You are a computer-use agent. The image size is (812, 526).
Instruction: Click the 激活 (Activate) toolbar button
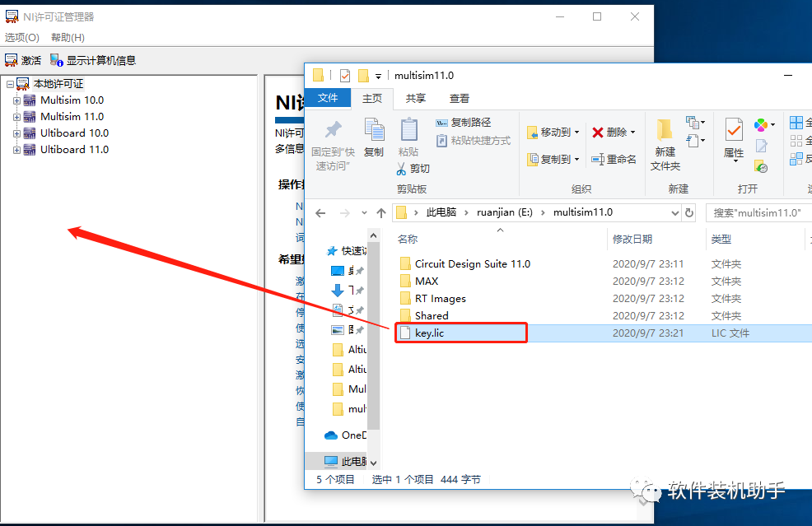tap(23, 60)
